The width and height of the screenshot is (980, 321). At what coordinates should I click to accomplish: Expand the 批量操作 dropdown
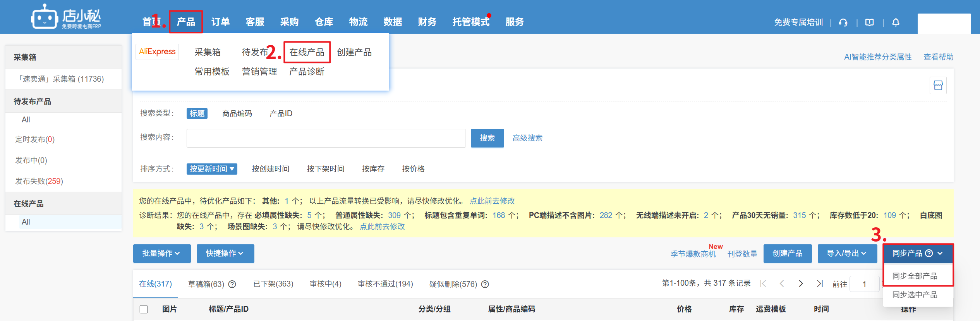pos(161,254)
